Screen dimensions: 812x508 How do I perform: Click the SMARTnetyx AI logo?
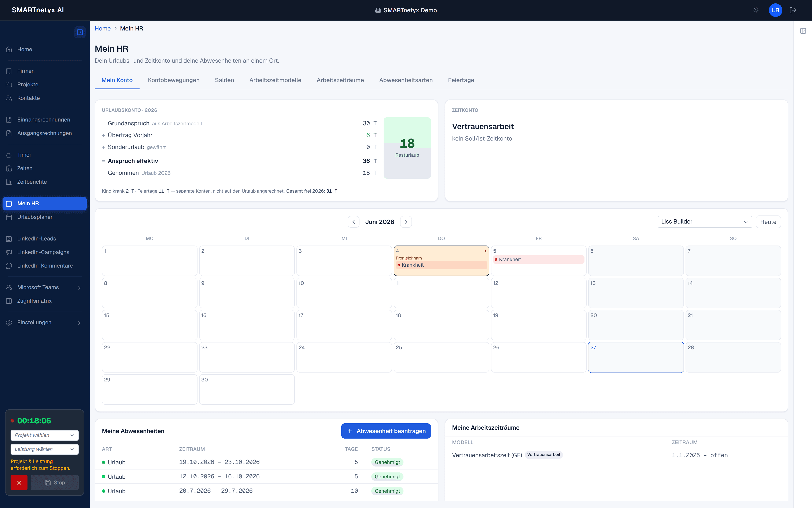pyautogui.click(x=38, y=10)
